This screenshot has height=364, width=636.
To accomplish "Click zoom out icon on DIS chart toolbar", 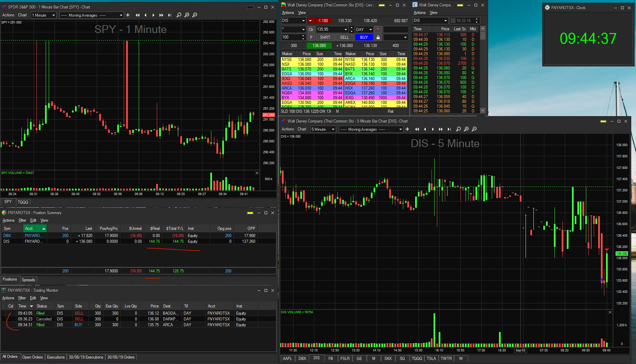I will tap(474, 129).
